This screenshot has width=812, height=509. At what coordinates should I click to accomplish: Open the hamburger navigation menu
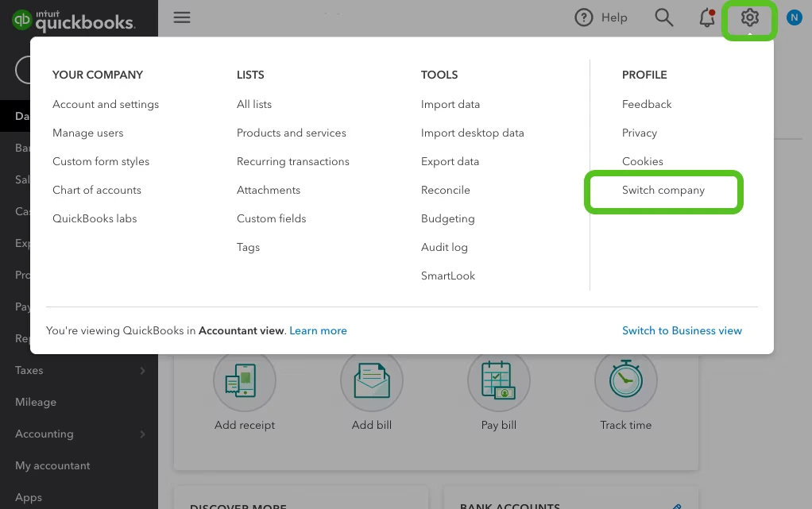pyautogui.click(x=182, y=17)
